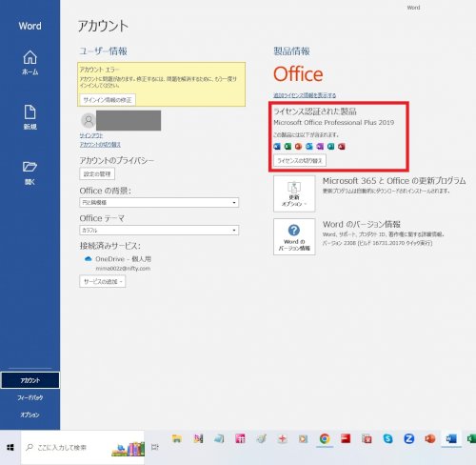The image size is (476, 465).
Task: Select the Account (アカウント) sidebar item
Action: click(30, 380)
